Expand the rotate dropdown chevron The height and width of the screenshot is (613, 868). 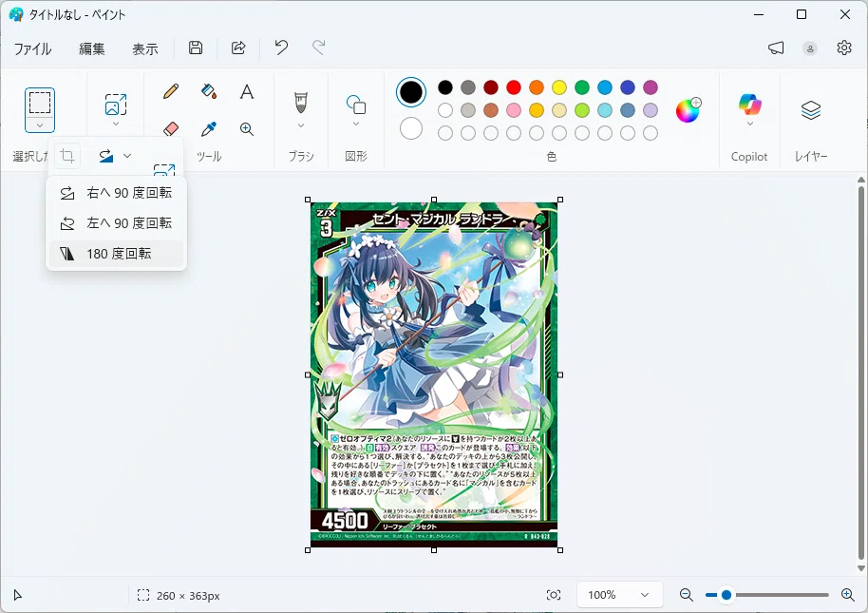click(127, 156)
